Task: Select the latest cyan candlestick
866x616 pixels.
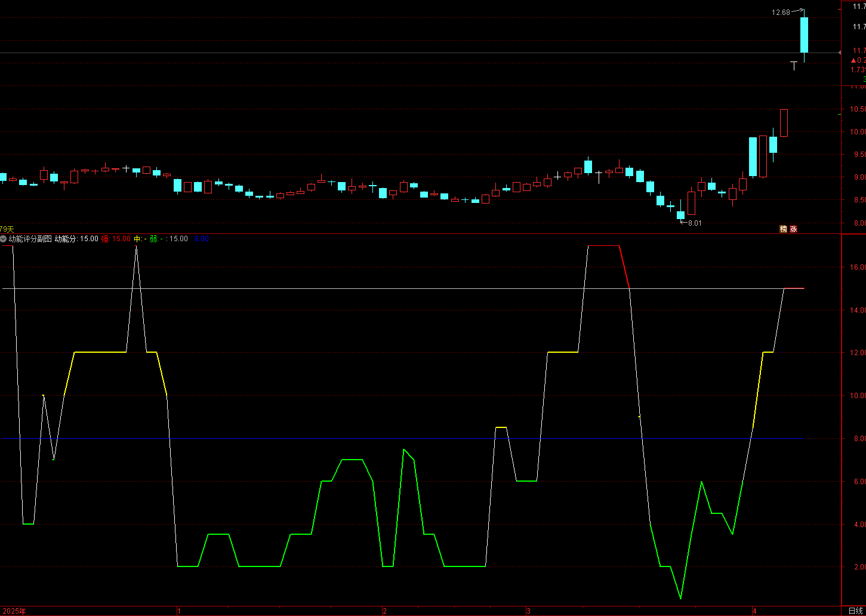Action: click(x=804, y=35)
